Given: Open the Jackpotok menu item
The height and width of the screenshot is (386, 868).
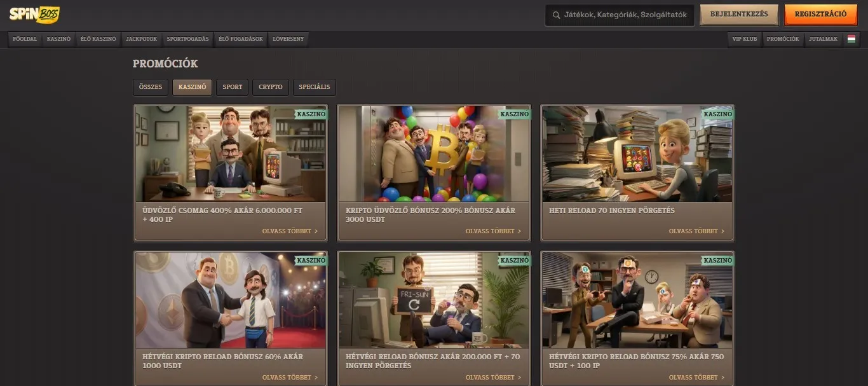Looking at the screenshot, I should point(141,39).
